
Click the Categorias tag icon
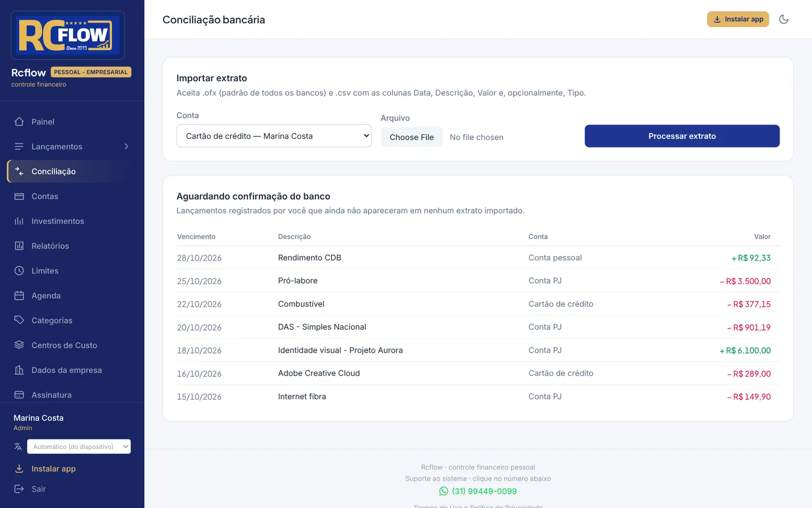coord(19,320)
